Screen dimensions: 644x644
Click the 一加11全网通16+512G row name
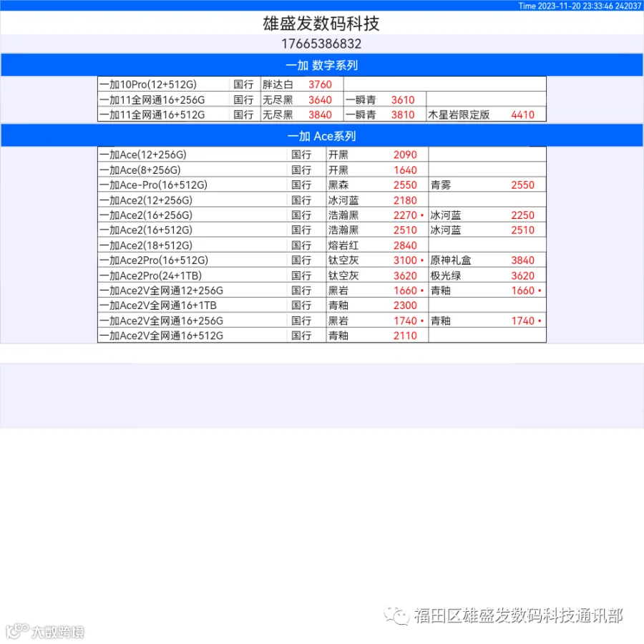point(152,114)
